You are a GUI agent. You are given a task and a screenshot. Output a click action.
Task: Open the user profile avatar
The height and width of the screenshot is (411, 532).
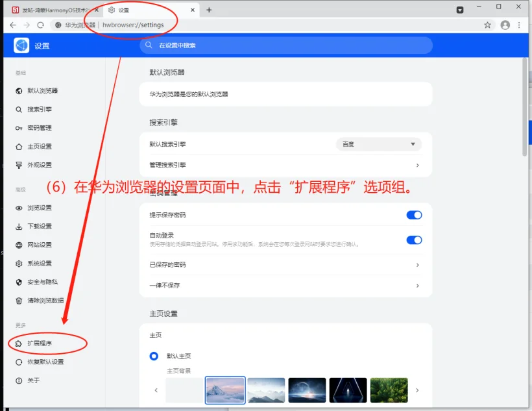pos(505,25)
